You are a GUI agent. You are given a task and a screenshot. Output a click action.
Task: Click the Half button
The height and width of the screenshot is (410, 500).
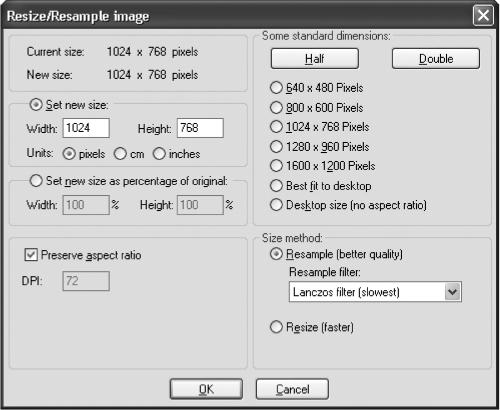[x=315, y=59]
